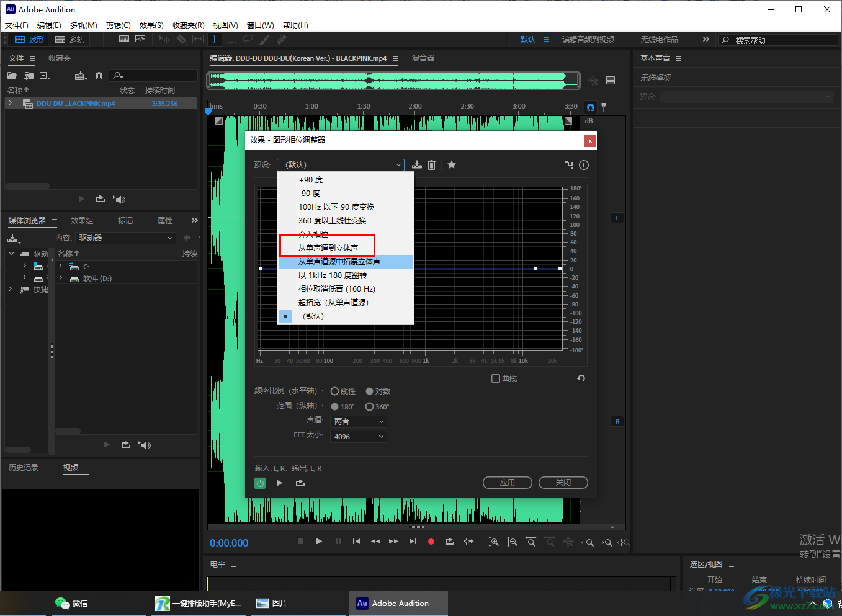Close the effect dialog red X

coord(590,141)
